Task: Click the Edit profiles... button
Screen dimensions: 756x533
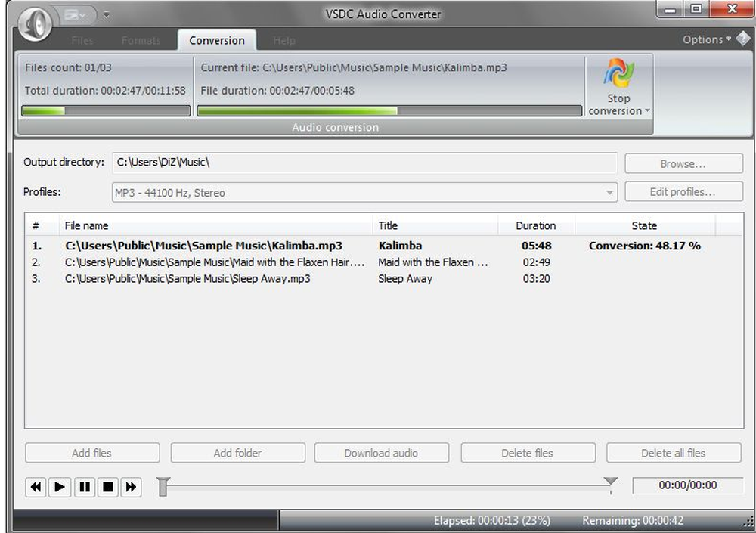Action: click(x=683, y=191)
